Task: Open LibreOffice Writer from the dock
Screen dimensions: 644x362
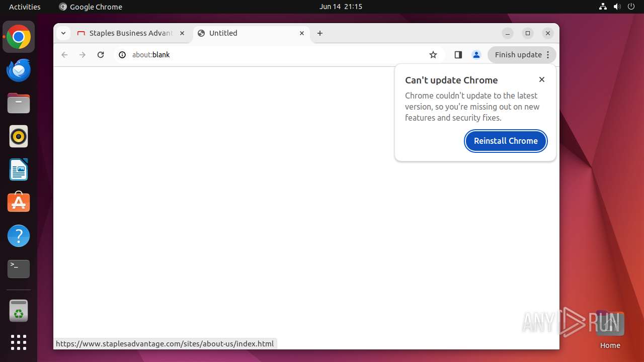Action: coord(19,169)
